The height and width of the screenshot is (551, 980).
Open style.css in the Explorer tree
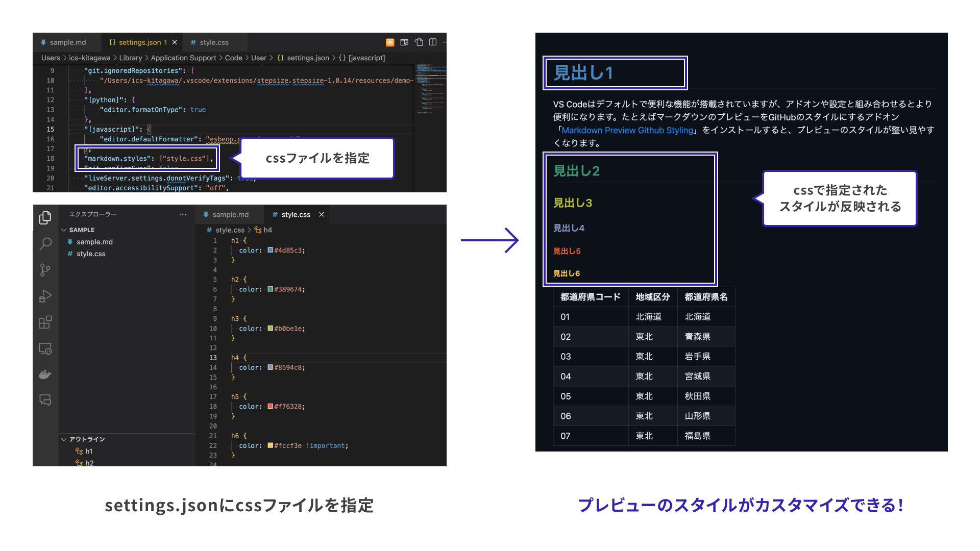tap(91, 254)
